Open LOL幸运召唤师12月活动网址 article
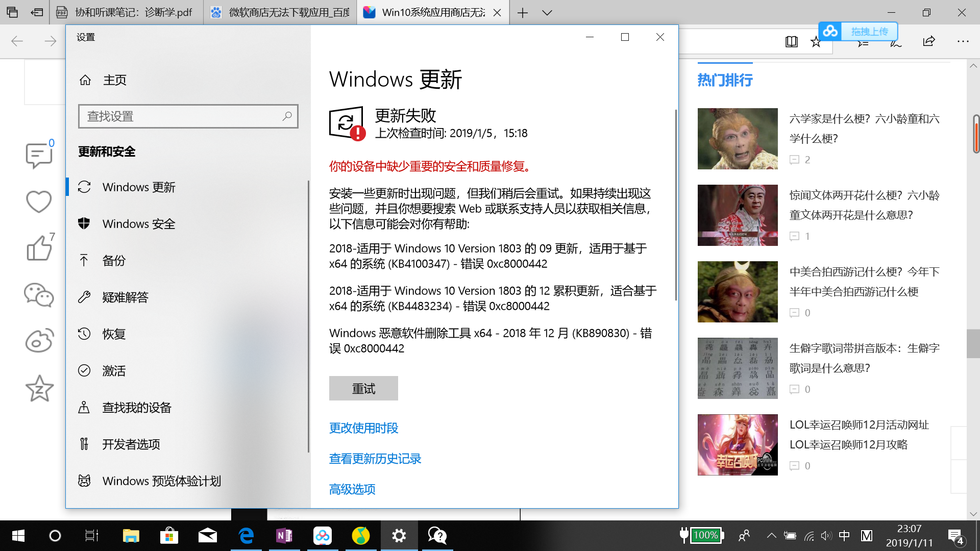Viewport: 980px width, 551px height. [859, 435]
